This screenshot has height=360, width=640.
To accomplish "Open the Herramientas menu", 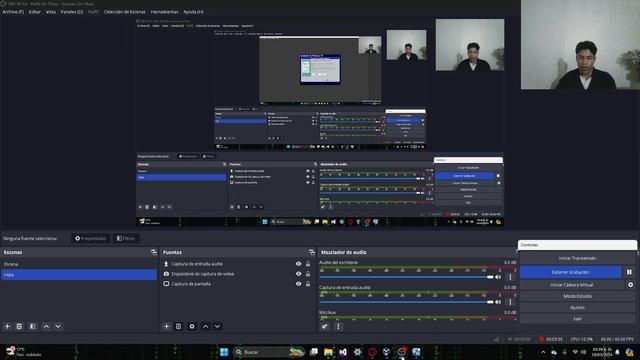I will pos(164,12).
